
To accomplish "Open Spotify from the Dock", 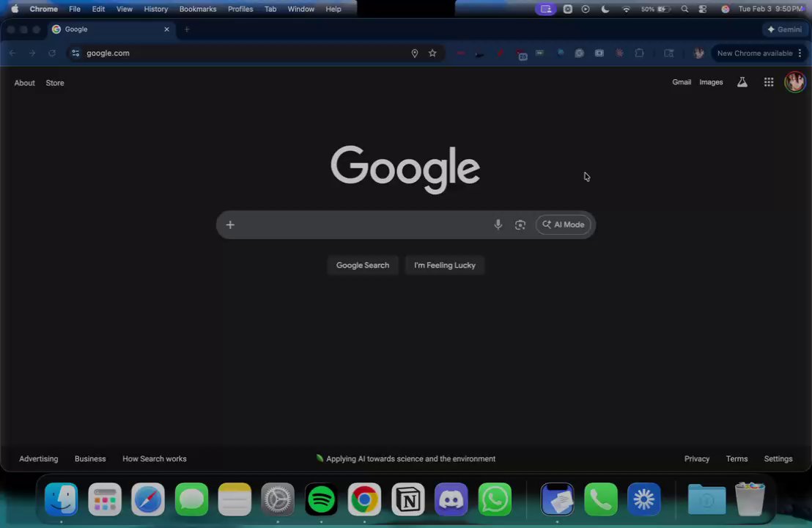I will tap(321, 499).
